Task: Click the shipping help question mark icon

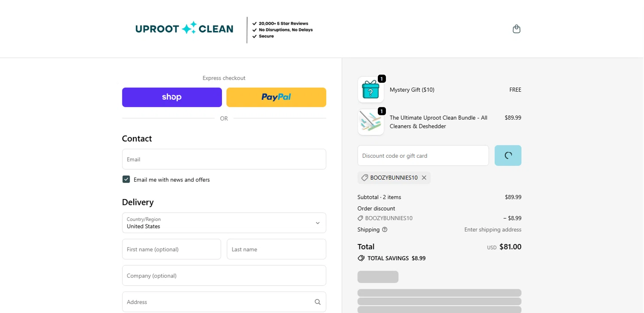Action: 385,229
